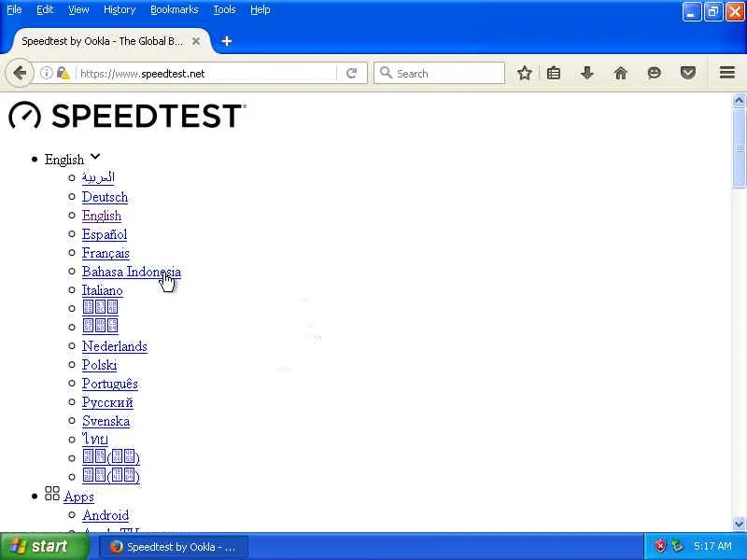Choose the Thai language link
The width and height of the screenshot is (747, 560).
click(95, 439)
